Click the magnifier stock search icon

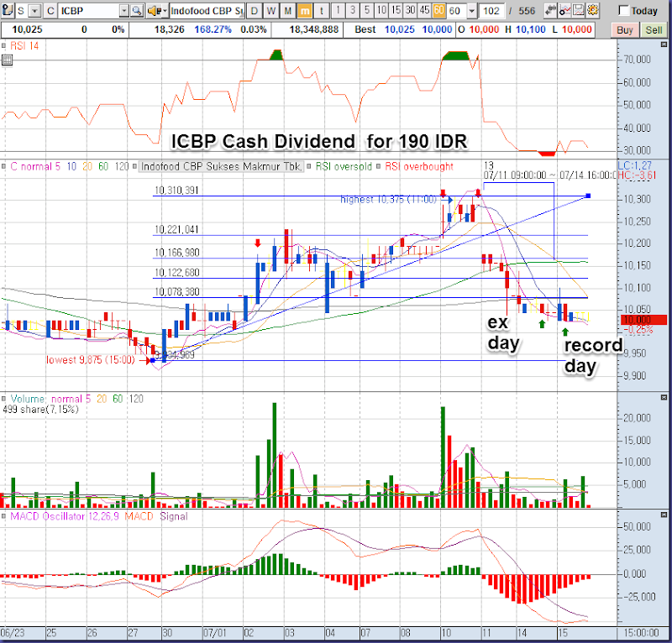pos(137,10)
